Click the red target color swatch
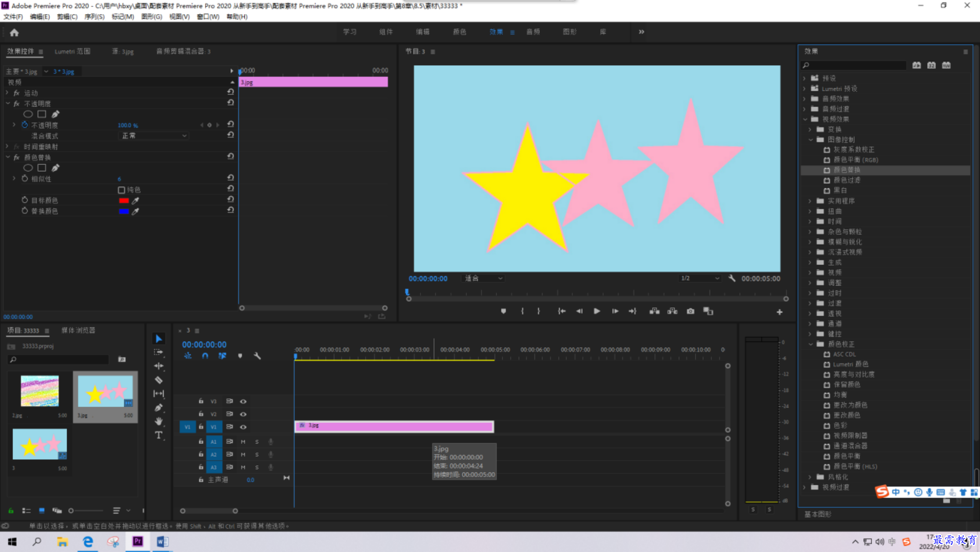The image size is (980, 552). (123, 200)
